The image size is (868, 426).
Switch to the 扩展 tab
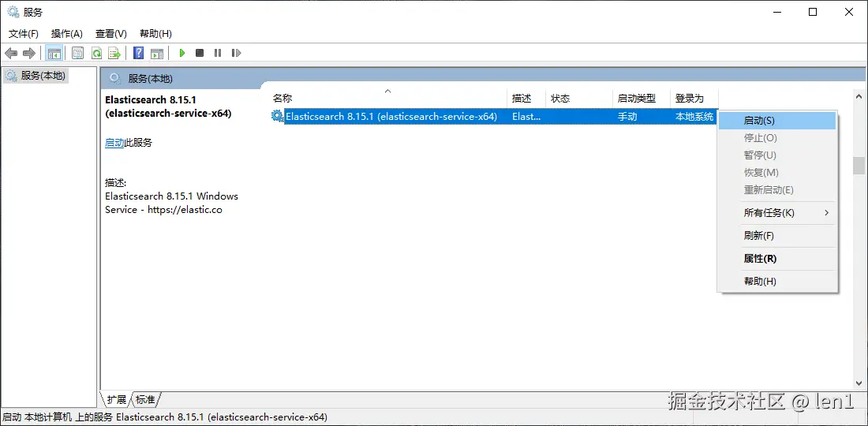(116, 399)
